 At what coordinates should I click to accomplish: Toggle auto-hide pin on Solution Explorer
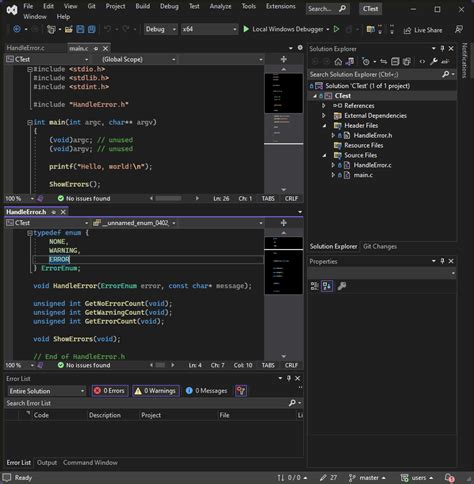(x=442, y=49)
